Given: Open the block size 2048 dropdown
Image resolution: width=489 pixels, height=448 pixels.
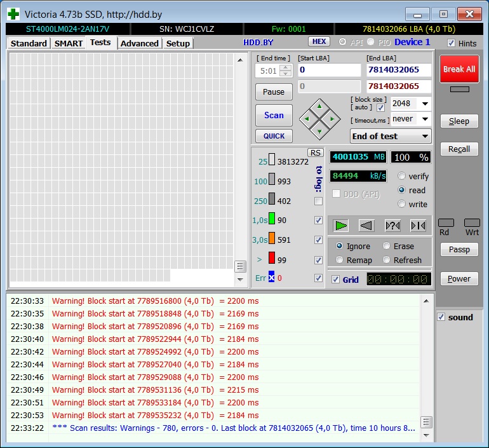Looking at the screenshot, I should click(x=425, y=104).
